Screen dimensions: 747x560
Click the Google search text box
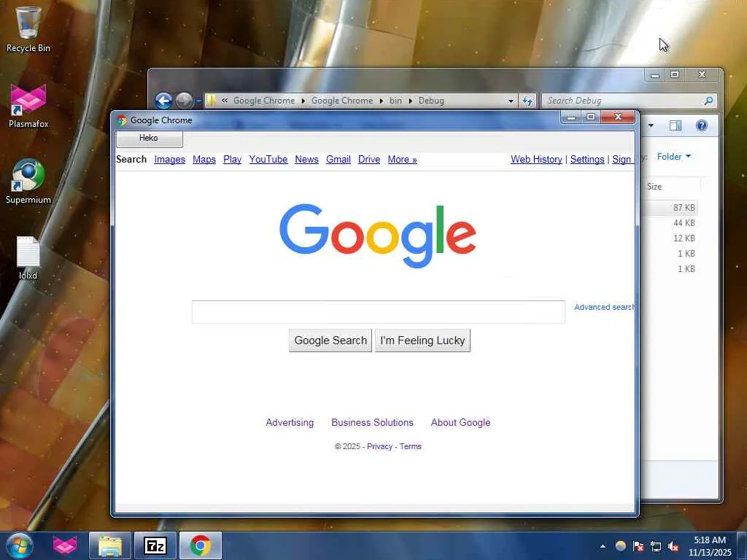coord(379,312)
